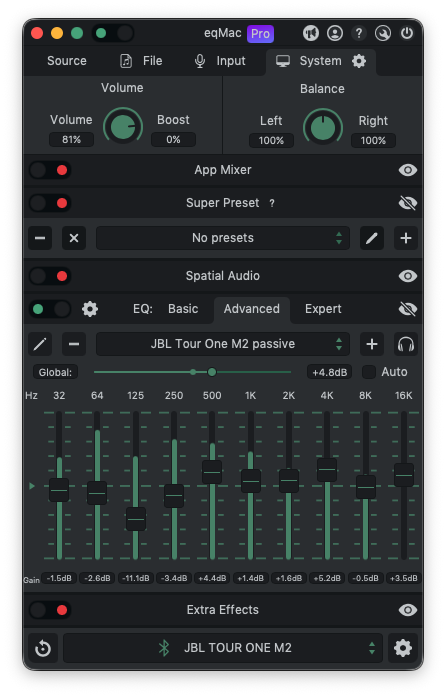Disable the EQ switch
Screen dimensions: 446x697
pyautogui.click(x=50, y=309)
